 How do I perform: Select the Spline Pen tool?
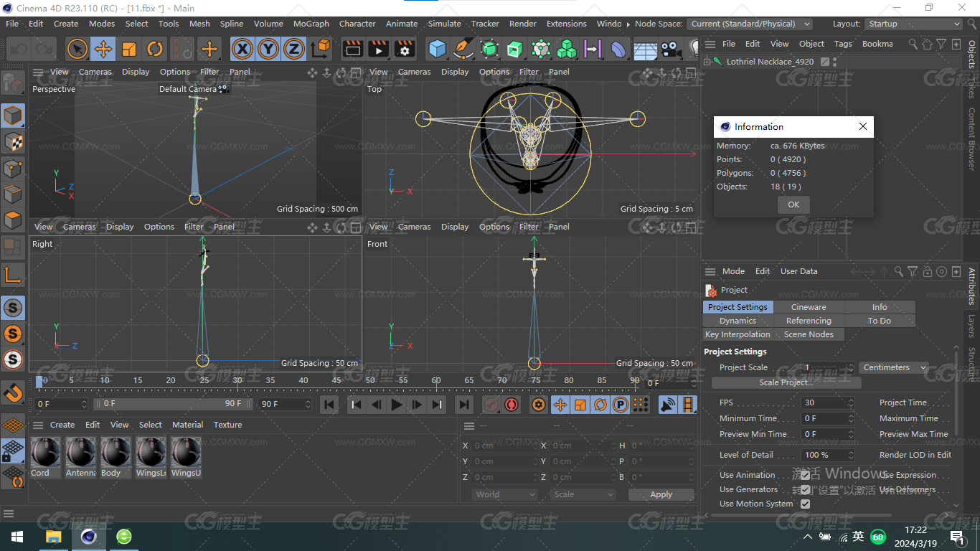pyautogui.click(x=463, y=49)
